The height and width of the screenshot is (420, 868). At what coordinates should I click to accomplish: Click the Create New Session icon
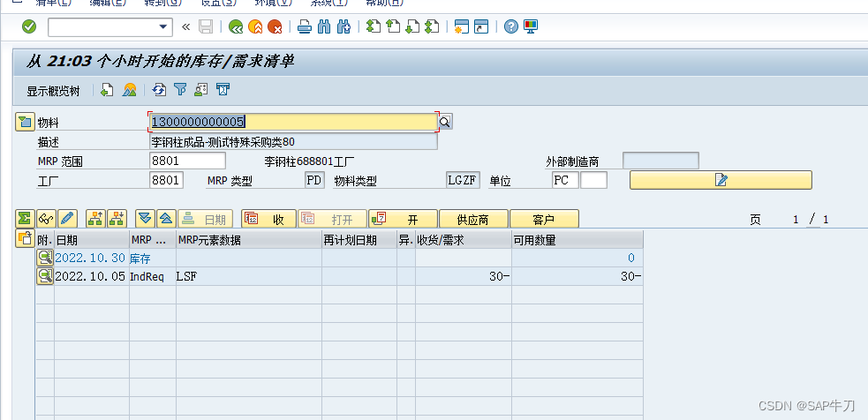point(462,26)
